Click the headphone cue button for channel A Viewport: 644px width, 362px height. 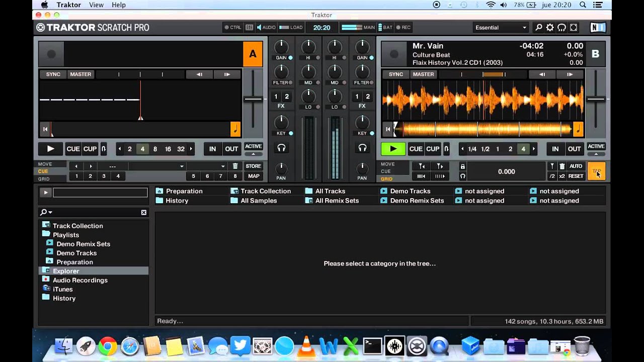coord(281,148)
